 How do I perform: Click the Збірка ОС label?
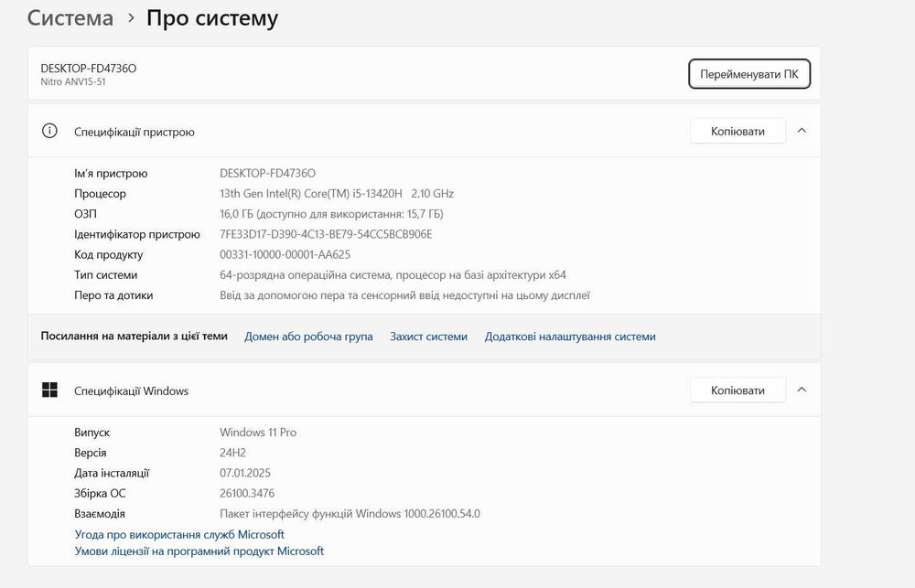point(100,494)
